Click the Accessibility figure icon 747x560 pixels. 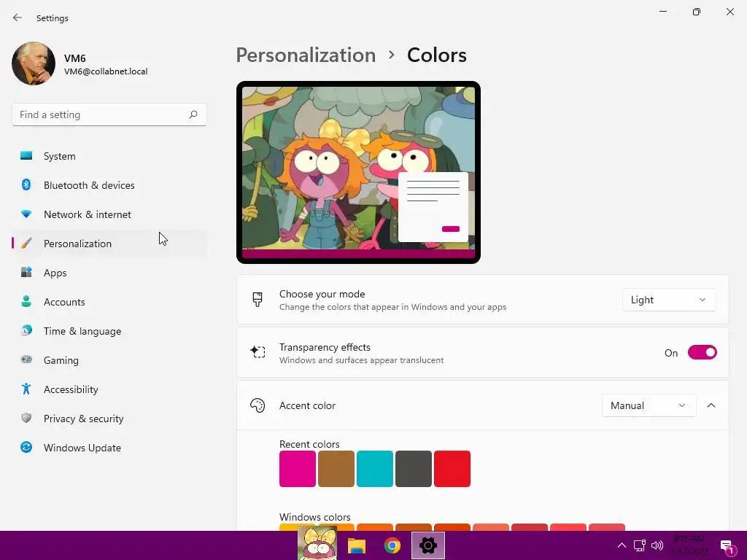tap(26, 389)
